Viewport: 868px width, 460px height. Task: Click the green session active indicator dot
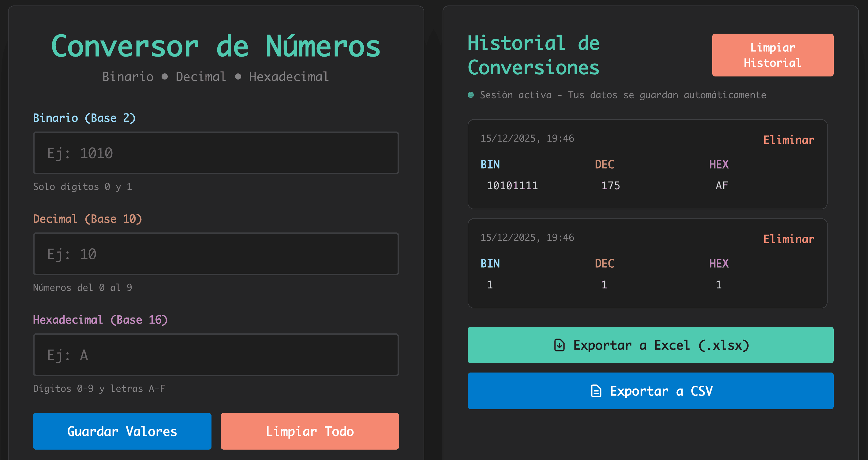(471, 95)
